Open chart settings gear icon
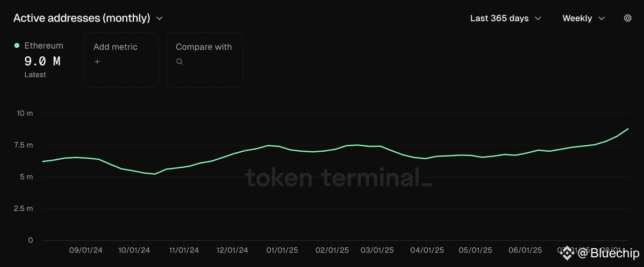Image resolution: width=644 pixels, height=267 pixels. (x=627, y=18)
